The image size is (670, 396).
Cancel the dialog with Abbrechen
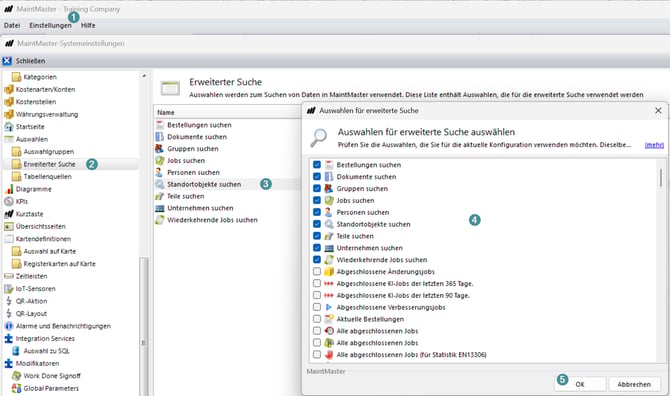[x=634, y=384]
